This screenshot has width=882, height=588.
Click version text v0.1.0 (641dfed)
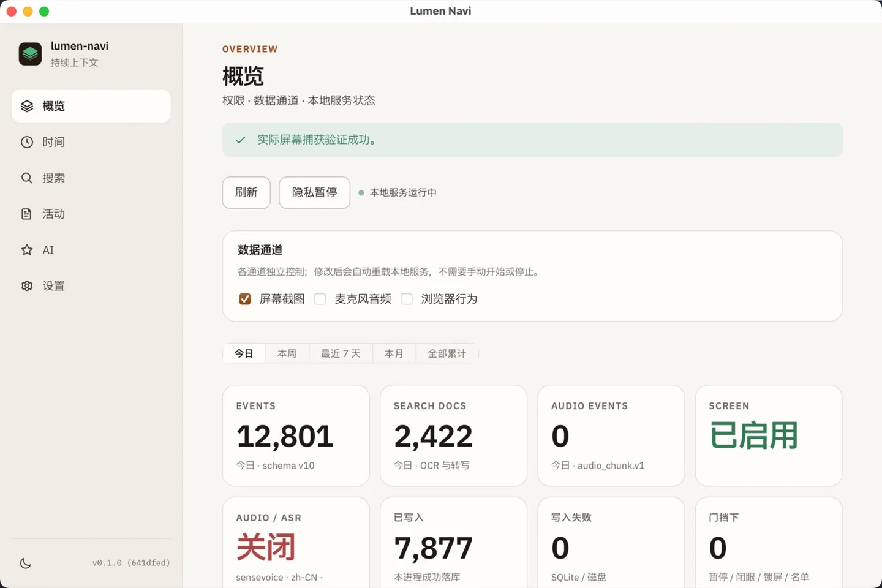131,563
